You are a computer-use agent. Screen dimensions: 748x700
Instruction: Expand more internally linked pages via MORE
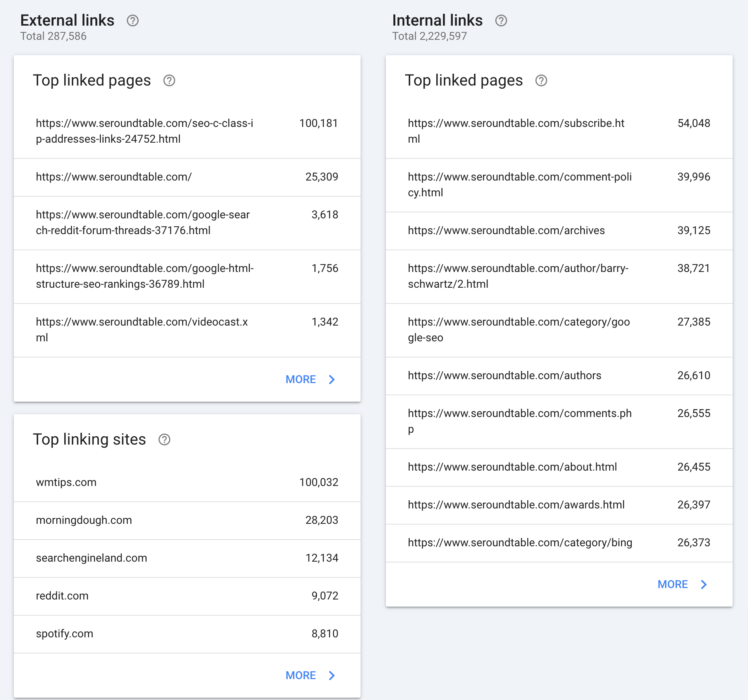click(673, 585)
